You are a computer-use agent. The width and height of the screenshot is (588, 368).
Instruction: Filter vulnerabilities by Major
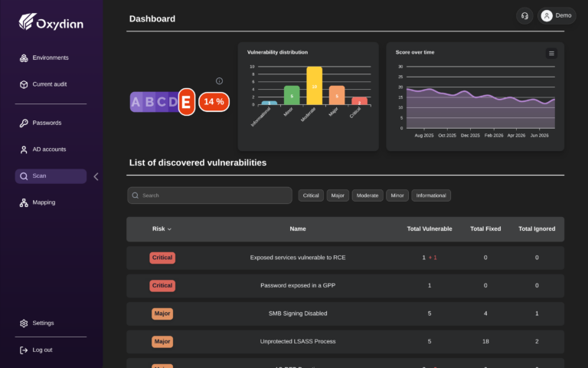point(338,195)
